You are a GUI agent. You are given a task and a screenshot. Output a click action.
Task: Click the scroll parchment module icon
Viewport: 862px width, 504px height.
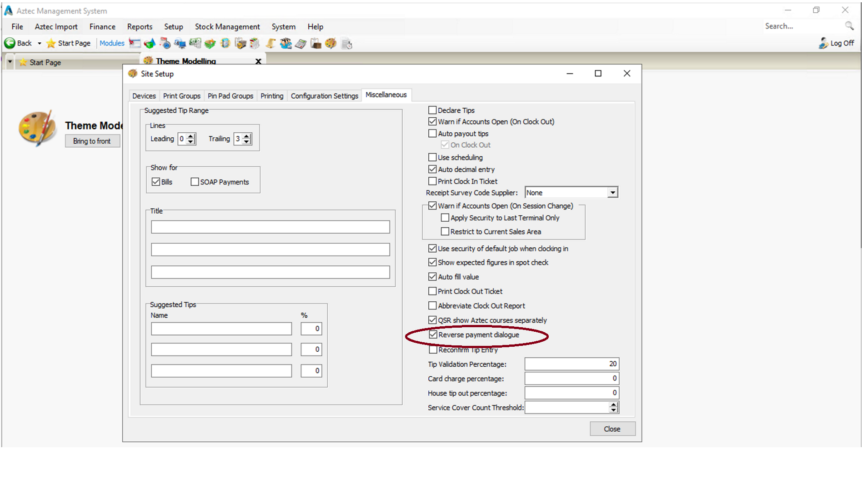[x=271, y=44]
